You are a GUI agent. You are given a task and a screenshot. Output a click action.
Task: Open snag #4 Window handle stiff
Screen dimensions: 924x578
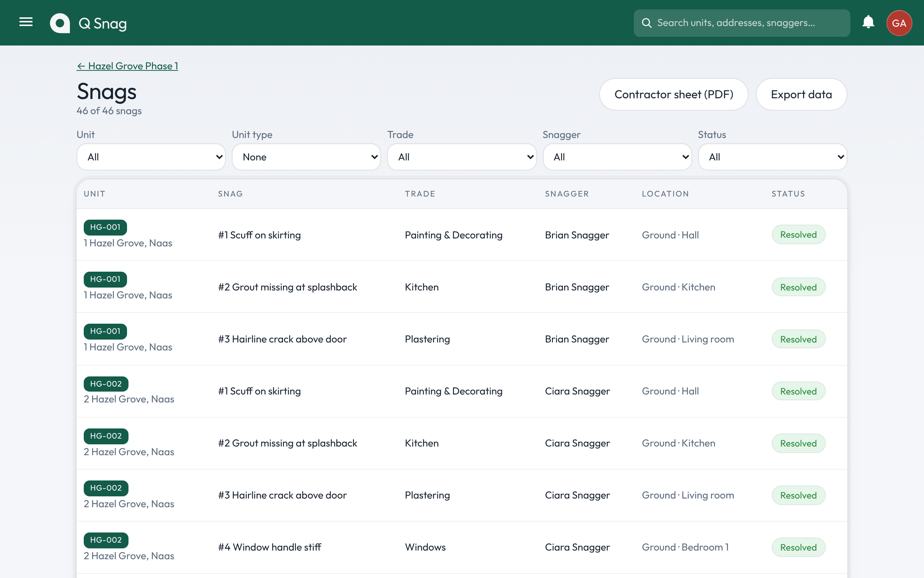tap(270, 547)
